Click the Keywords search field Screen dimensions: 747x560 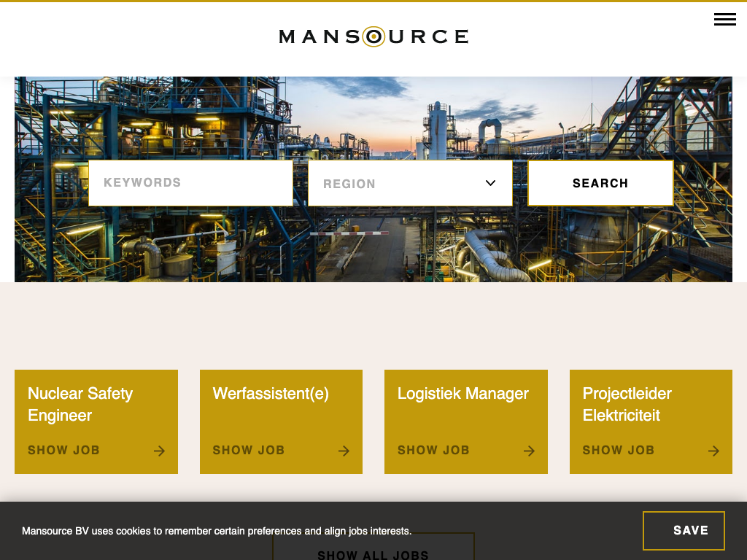[190, 183]
